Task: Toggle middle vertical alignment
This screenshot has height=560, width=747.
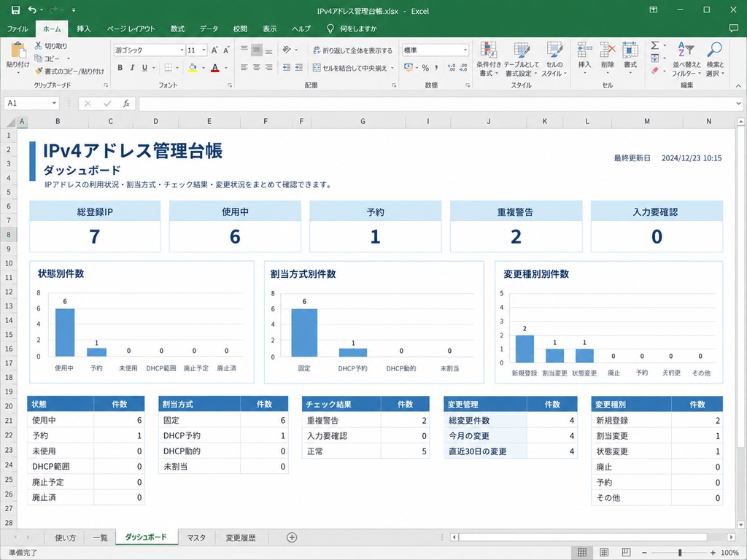Action: coord(256,50)
